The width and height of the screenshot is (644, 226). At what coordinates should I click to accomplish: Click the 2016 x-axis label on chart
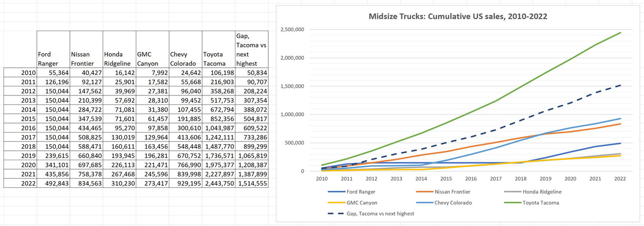pyautogui.click(x=470, y=178)
